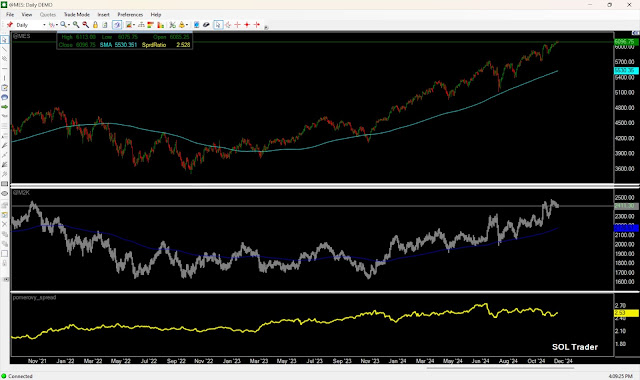Viewport: 640px width, 380px height.
Task: Select the vertical line drawing tool
Action: pyautogui.click(x=4, y=78)
